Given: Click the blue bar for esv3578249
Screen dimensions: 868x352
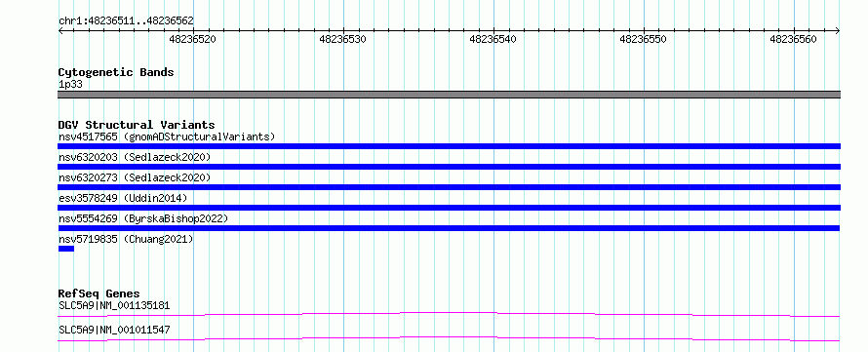Looking at the screenshot, I should (x=449, y=208).
